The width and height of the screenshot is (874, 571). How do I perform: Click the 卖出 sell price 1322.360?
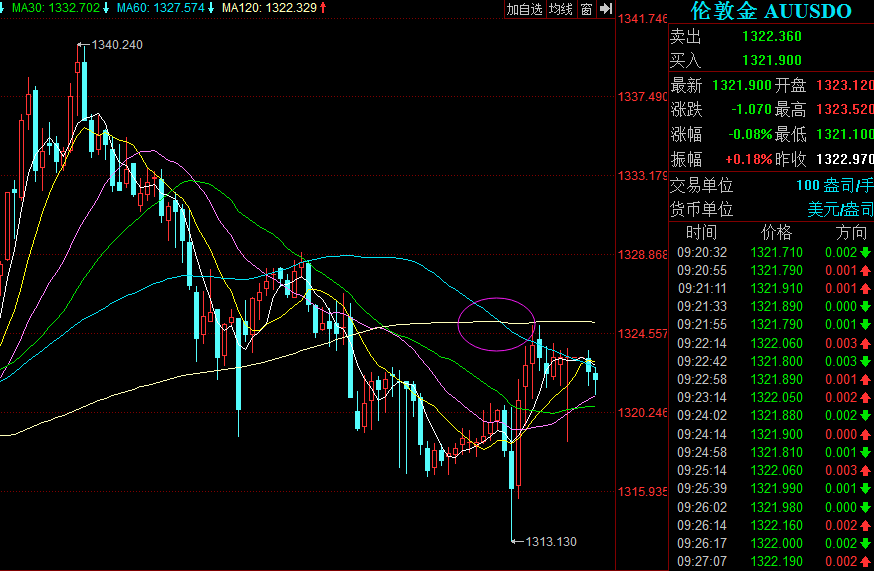point(771,37)
